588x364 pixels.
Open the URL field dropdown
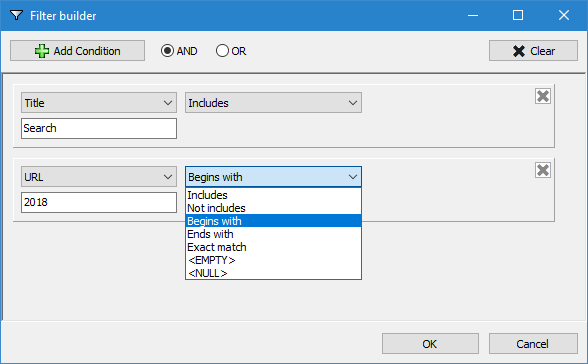(x=99, y=177)
